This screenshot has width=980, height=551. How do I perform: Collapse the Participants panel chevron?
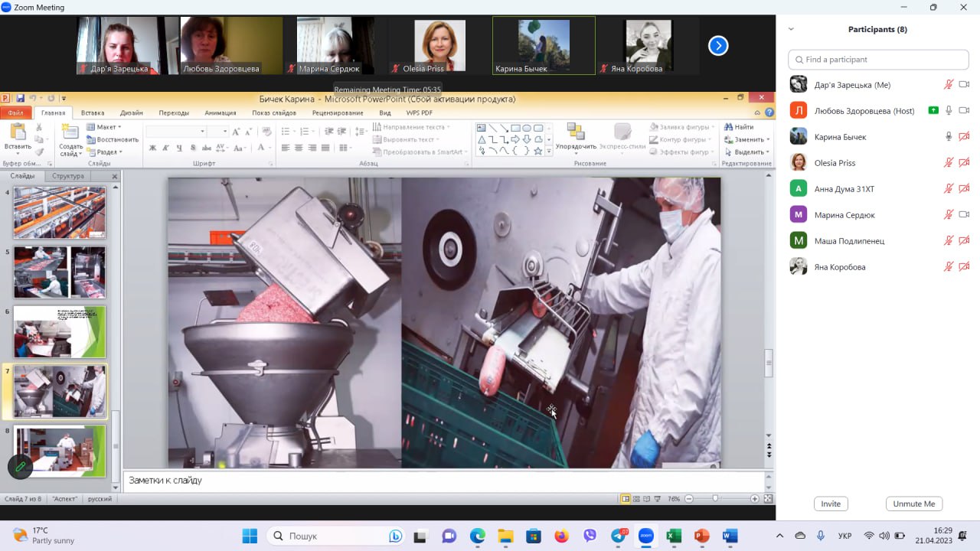pyautogui.click(x=791, y=29)
